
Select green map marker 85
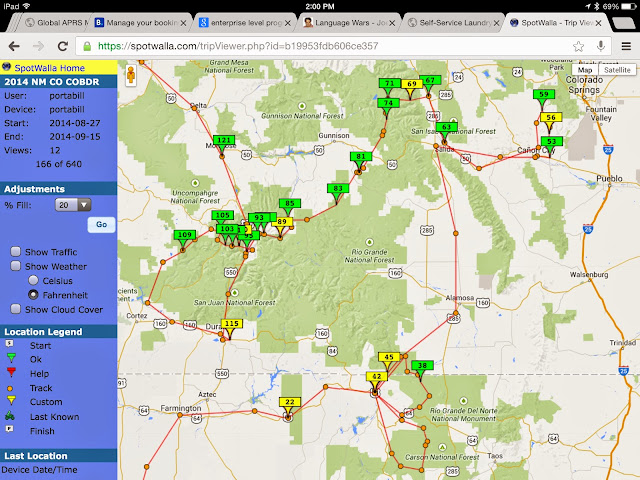point(290,203)
